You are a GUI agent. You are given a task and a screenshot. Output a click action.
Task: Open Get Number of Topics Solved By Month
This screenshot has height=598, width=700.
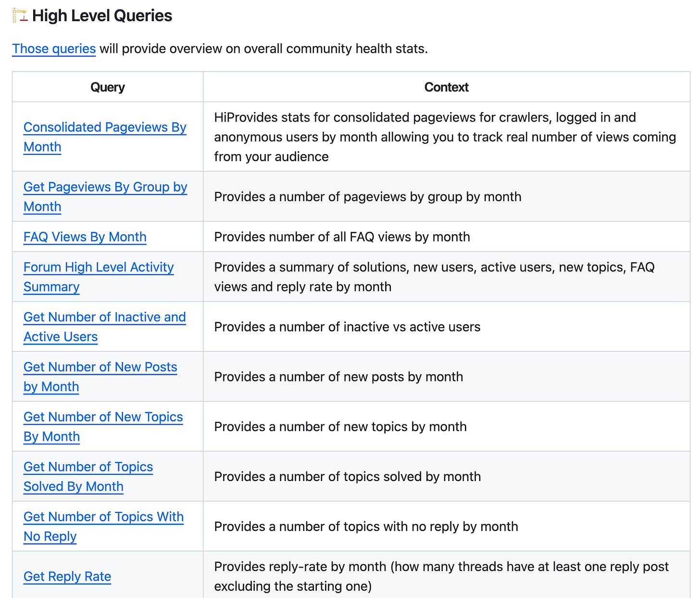(x=88, y=476)
